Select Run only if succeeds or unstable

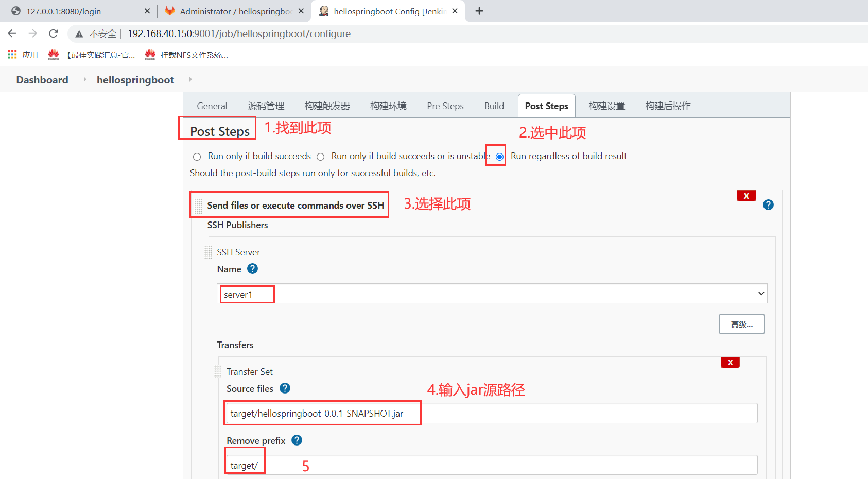[x=320, y=157]
